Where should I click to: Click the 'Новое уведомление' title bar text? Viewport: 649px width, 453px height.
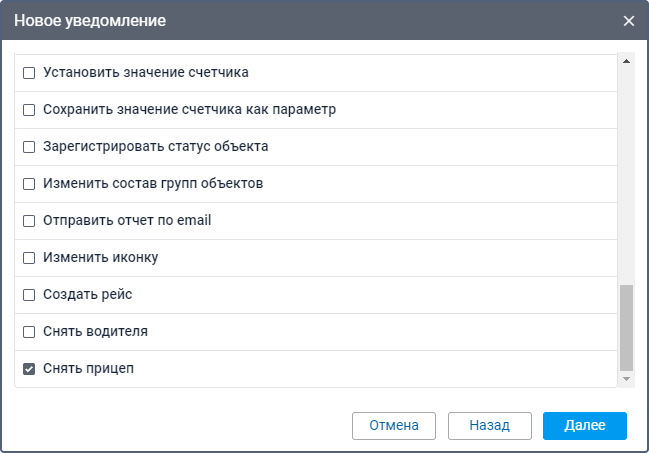tap(90, 21)
